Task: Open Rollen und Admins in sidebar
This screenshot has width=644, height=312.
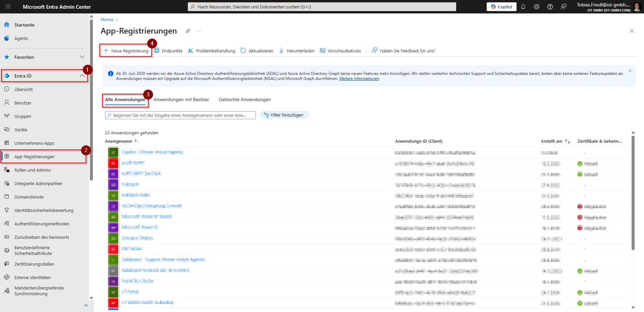Action: (x=33, y=170)
